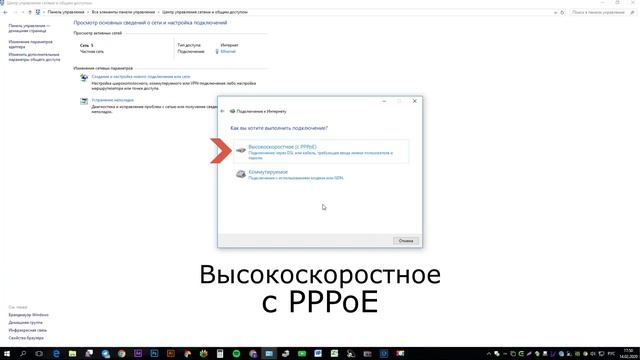Image resolution: width=640 pixels, height=360 pixels.
Task: Open the taskbar clock and date
Action: pyautogui.click(x=629, y=353)
